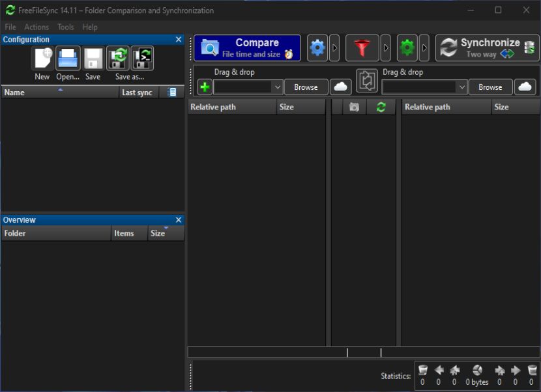Screen dimensions: 541x392
Task: Swap sides of folder pair
Action: click(x=367, y=81)
